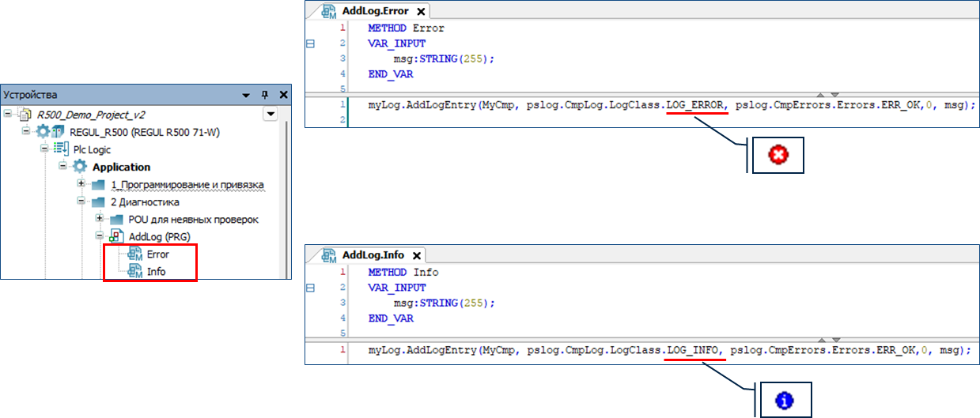Click the Application gear icon
The image size is (980, 418).
80,167
